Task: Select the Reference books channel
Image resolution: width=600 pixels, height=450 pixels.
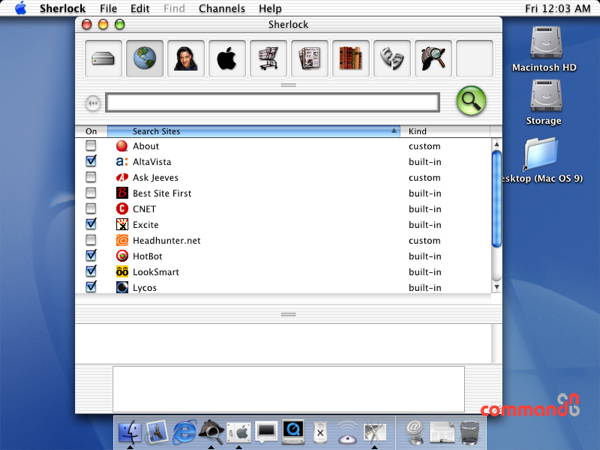Action: tap(351, 59)
